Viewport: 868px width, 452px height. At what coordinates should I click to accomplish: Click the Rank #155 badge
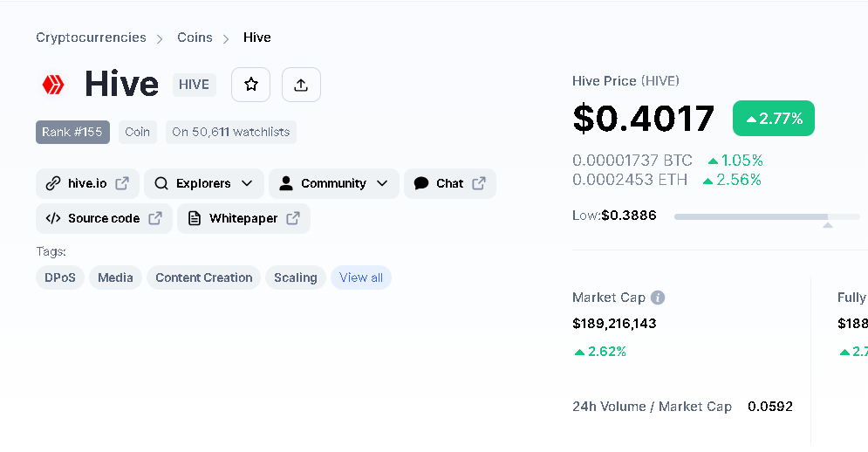tap(72, 132)
